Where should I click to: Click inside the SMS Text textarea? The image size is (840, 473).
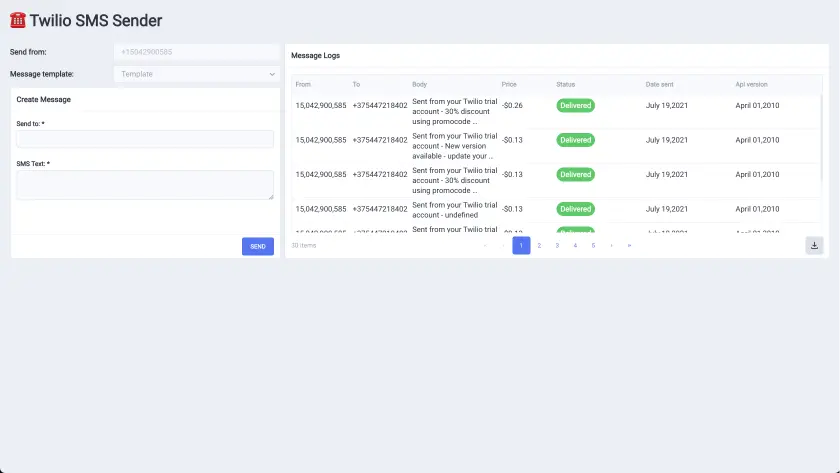tap(145, 185)
